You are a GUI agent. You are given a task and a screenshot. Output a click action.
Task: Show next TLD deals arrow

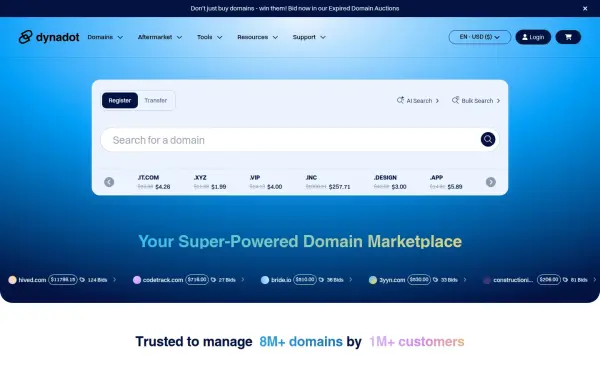tap(491, 182)
